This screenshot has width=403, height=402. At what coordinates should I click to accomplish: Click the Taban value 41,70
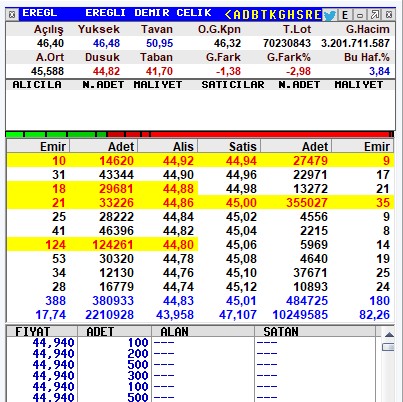tap(159, 71)
